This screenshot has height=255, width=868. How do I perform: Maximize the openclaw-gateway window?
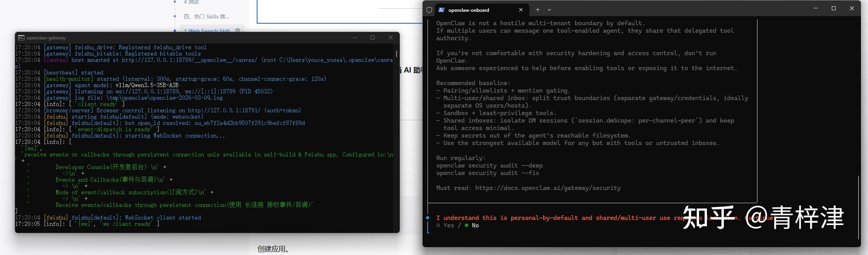372,37
